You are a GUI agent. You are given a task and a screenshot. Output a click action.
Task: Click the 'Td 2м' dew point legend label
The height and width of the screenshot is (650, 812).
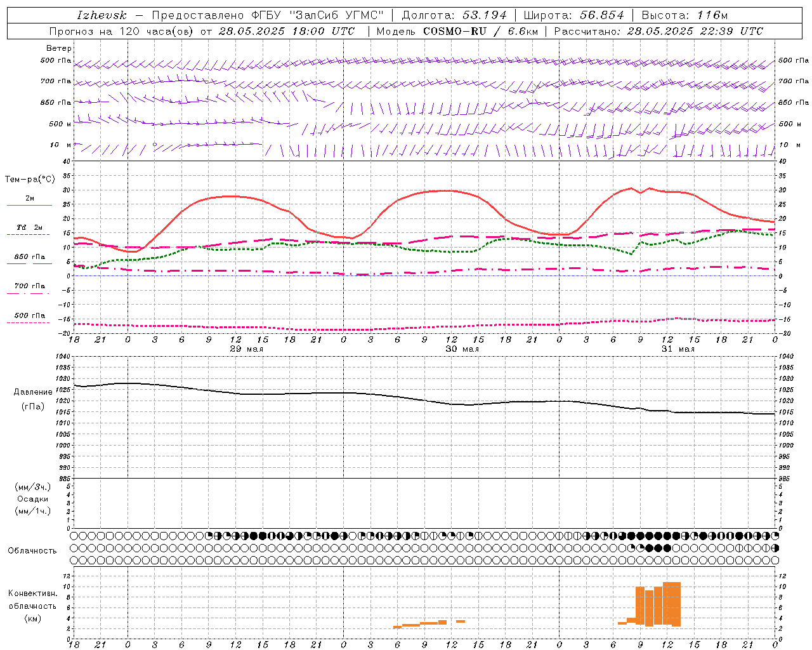pyautogui.click(x=30, y=227)
